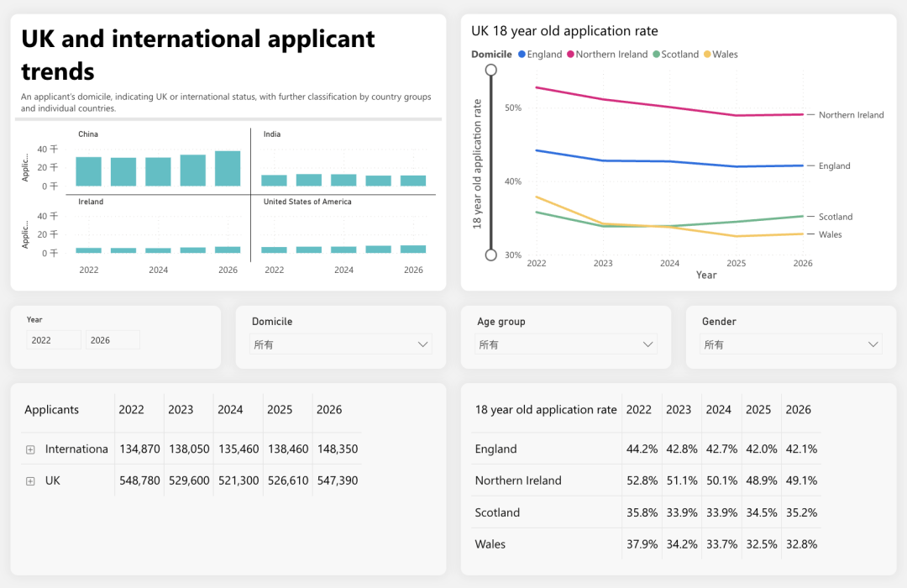Viewport: 907px width, 588px height.
Task: Select England blue legend dot
Action: click(x=522, y=55)
